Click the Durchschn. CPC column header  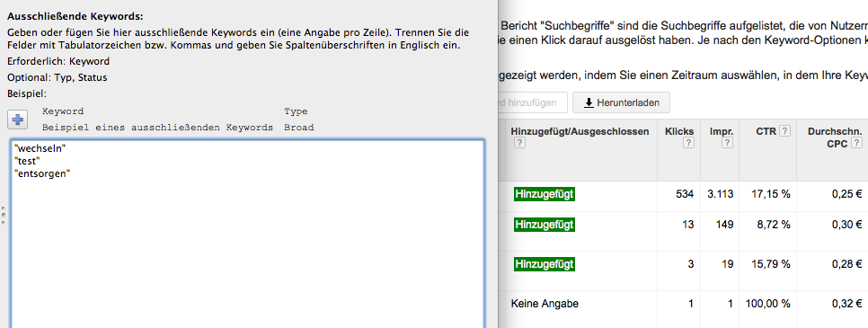tap(835, 137)
